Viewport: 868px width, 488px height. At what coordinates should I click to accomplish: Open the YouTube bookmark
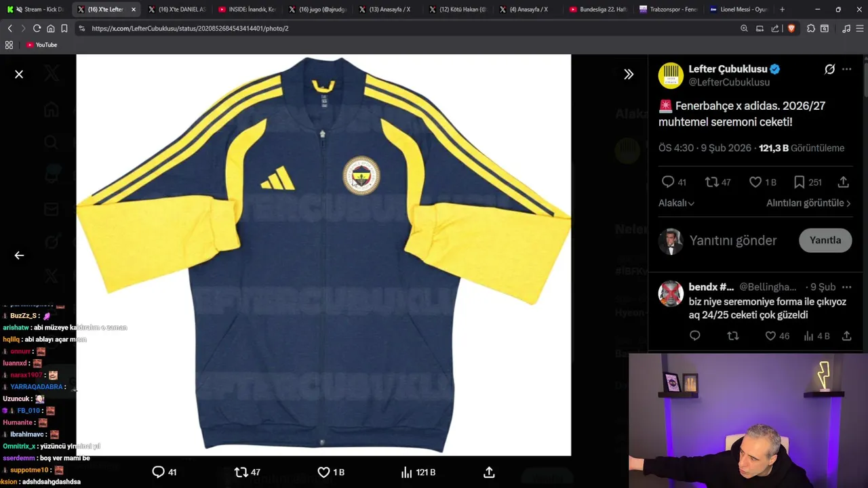point(41,45)
